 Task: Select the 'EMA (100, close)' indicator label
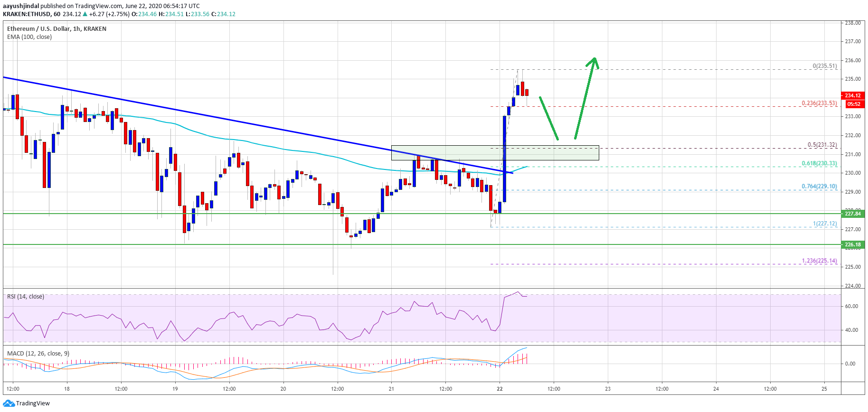(29, 37)
